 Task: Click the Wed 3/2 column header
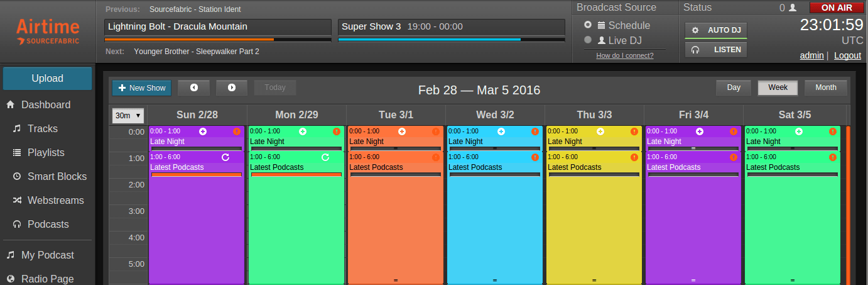pos(495,115)
